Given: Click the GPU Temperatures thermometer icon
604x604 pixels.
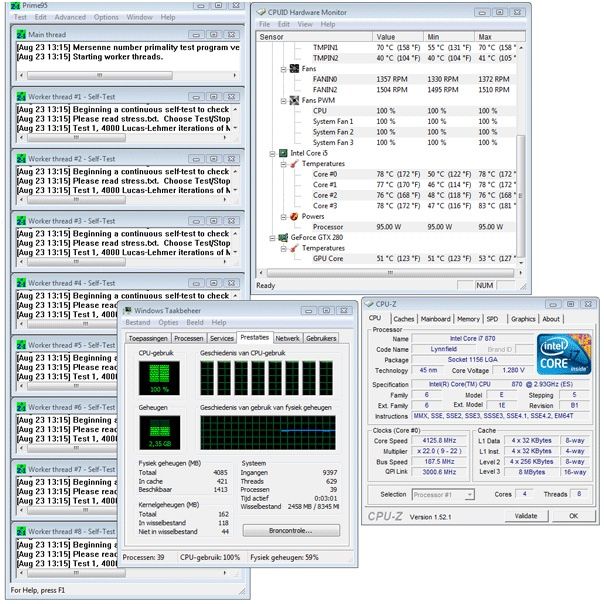Looking at the screenshot, I should pos(294,248).
